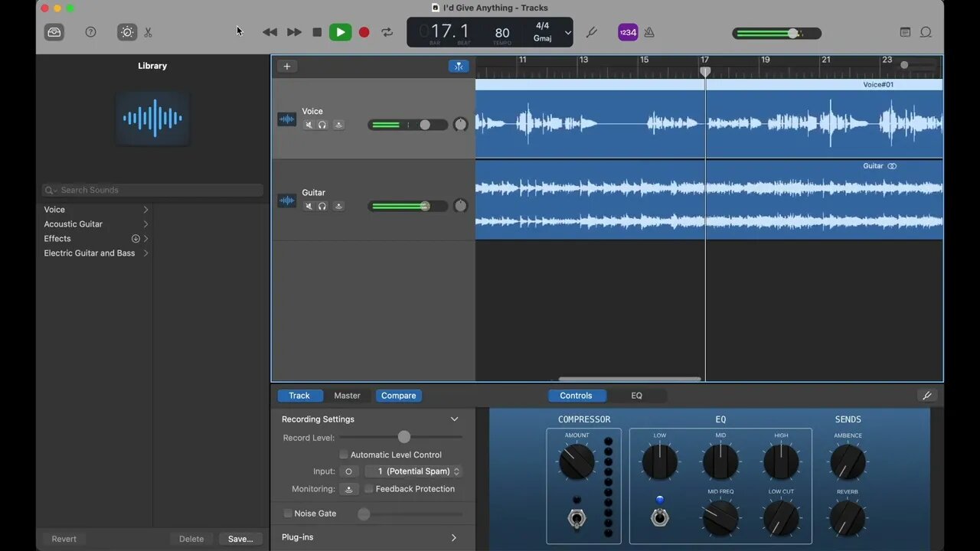Image resolution: width=980 pixels, height=551 pixels.
Task: Download Effects sounds with the arrow icon
Action: click(x=136, y=239)
